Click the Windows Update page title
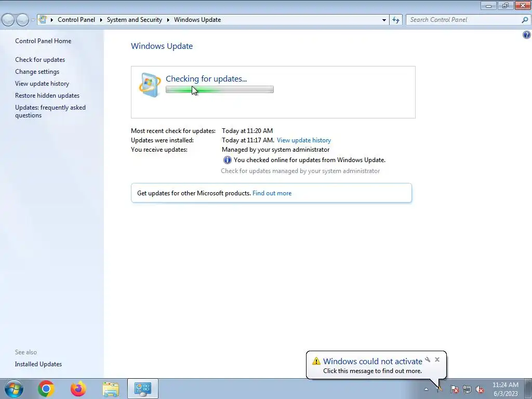The height and width of the screenshot is (399, 532). point(162,46)
